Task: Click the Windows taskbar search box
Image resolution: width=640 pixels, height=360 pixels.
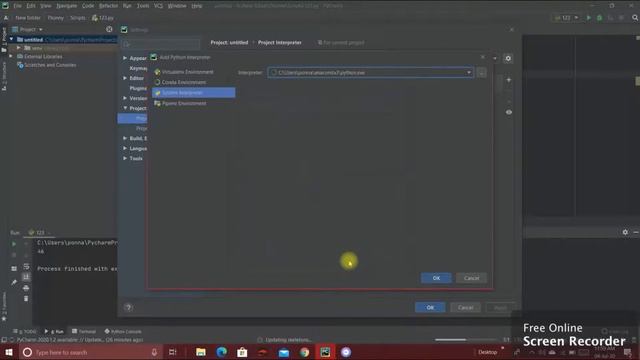Action: (90, 352)
